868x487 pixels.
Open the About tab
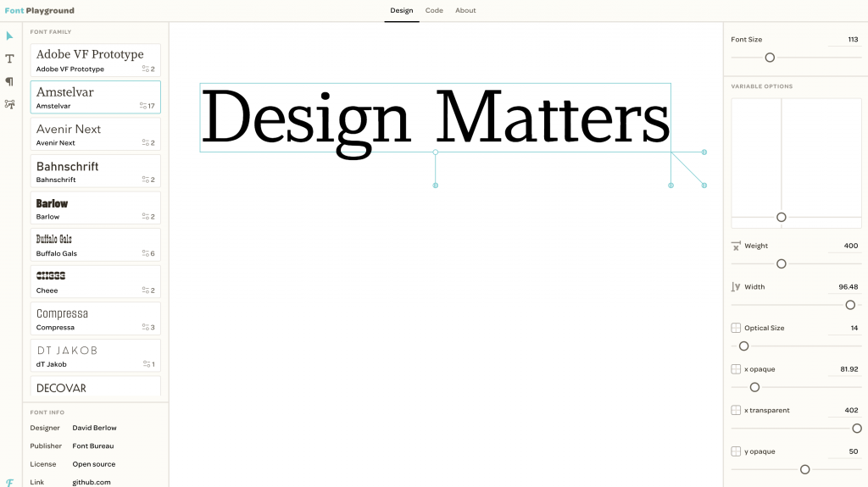[465, 11]
